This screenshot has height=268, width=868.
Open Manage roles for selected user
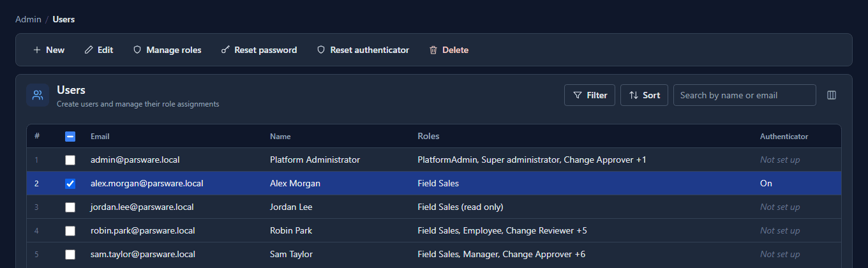(167, 50)
